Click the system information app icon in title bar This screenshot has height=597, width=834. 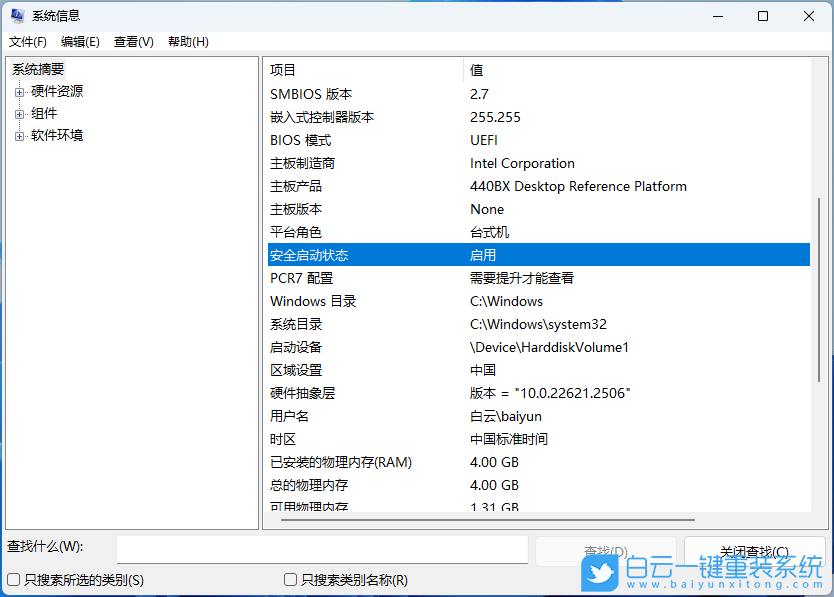[x=18, y=15]
